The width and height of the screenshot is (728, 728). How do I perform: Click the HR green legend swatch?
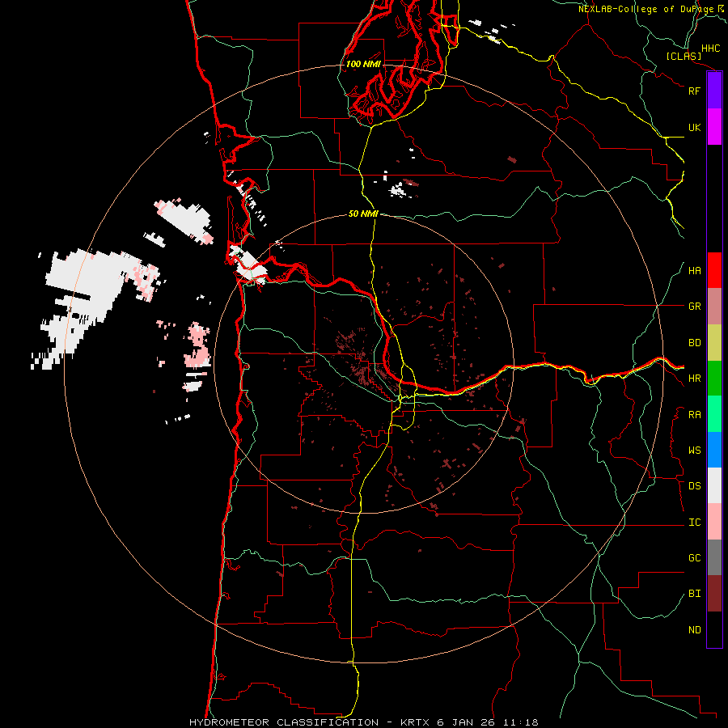point(714,379)
